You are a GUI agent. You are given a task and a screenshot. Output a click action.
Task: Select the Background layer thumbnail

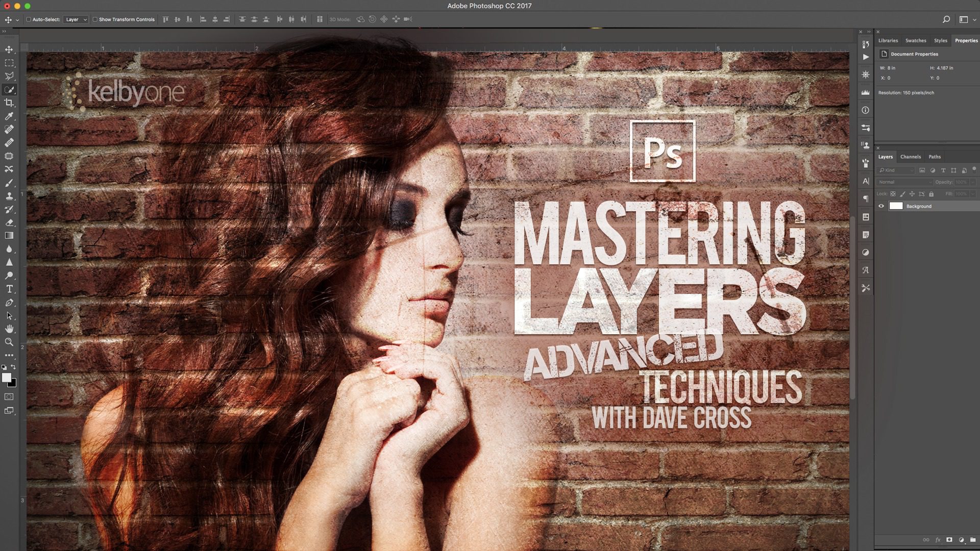coord(896,206)
